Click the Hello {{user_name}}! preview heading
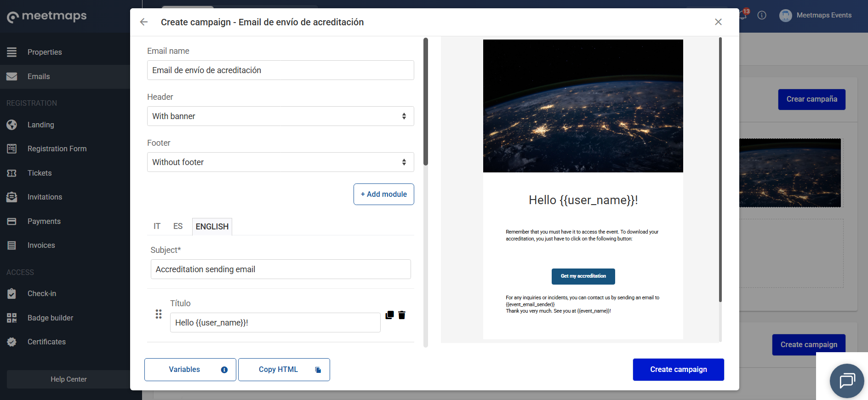The image size is (868, 400). 583,200
